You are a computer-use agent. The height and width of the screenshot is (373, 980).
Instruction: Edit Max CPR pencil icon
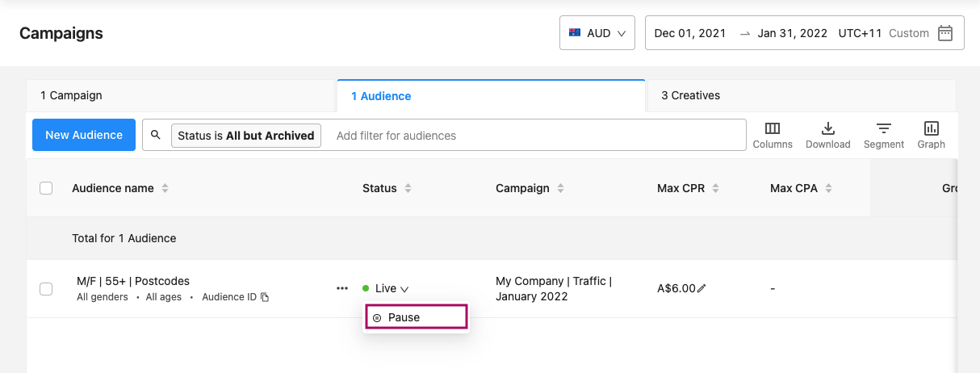point(701,288)
